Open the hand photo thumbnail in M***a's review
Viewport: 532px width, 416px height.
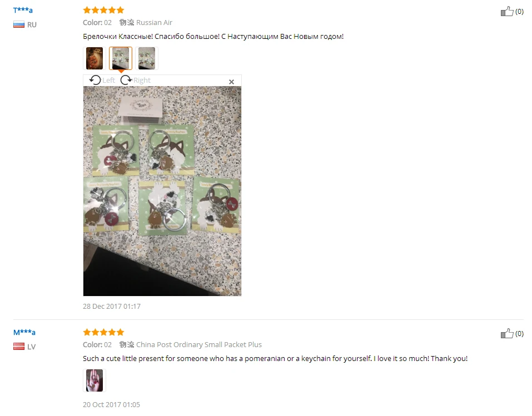click(x=95, y=380)
